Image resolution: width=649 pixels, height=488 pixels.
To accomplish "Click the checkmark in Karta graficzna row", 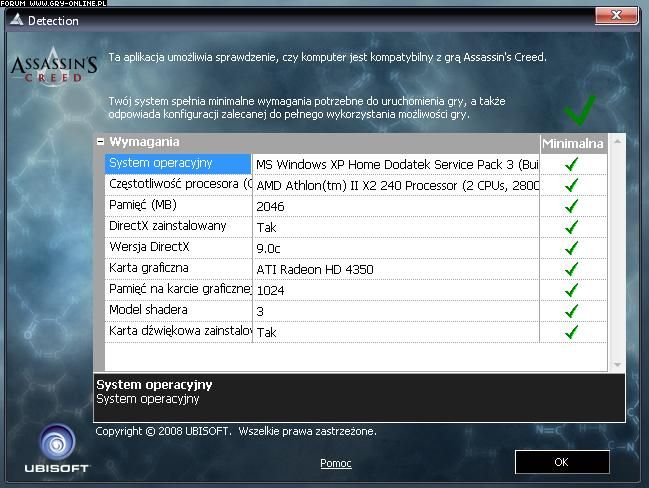I will pos(572,269).
